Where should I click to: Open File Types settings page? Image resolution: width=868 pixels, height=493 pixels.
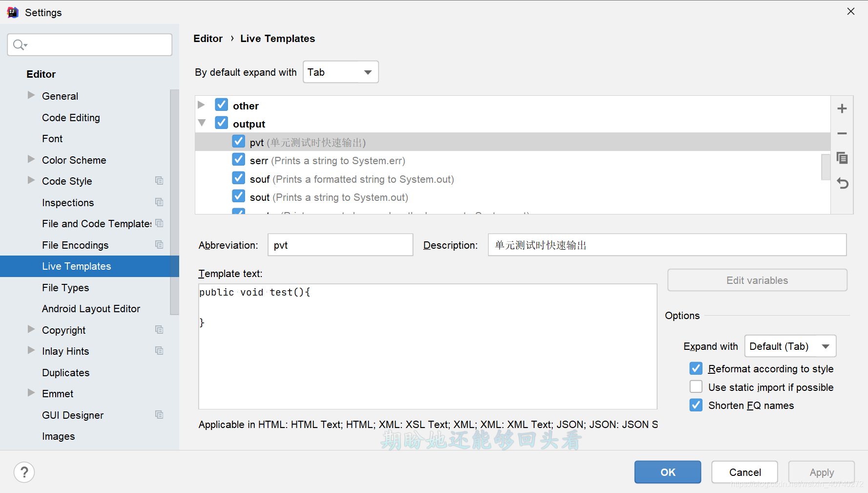point(65,287)
